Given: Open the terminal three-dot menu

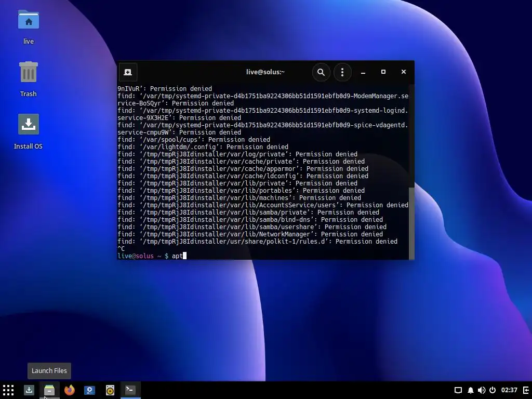Looking at the screenshot, I should point(342,72).
